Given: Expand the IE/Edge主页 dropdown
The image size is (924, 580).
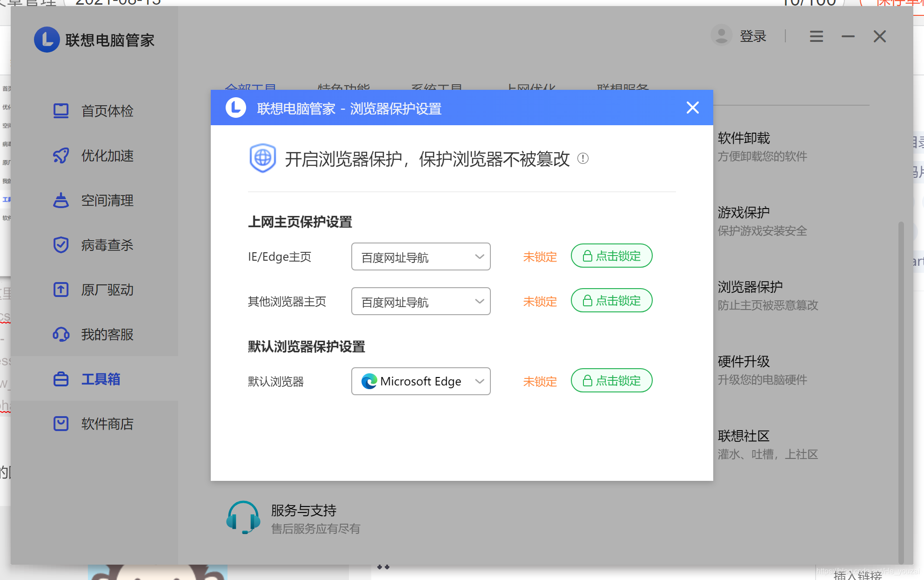Looking at the screenshot, I should [421, 256].
